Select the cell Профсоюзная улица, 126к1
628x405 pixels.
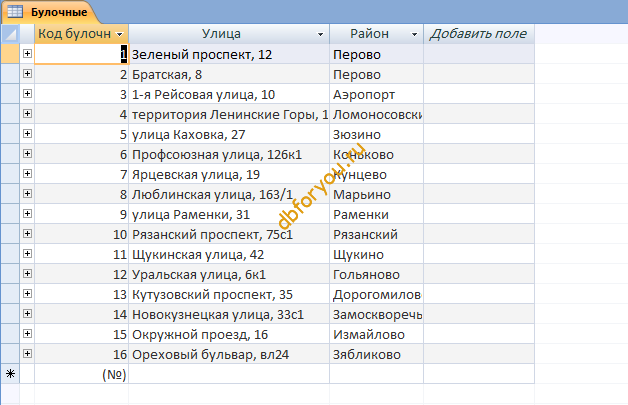(x=229, y=154)
